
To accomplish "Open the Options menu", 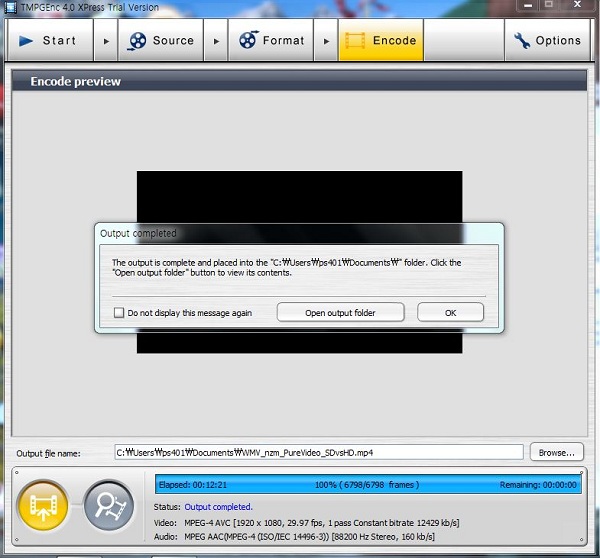I will [x=547, y=40].
